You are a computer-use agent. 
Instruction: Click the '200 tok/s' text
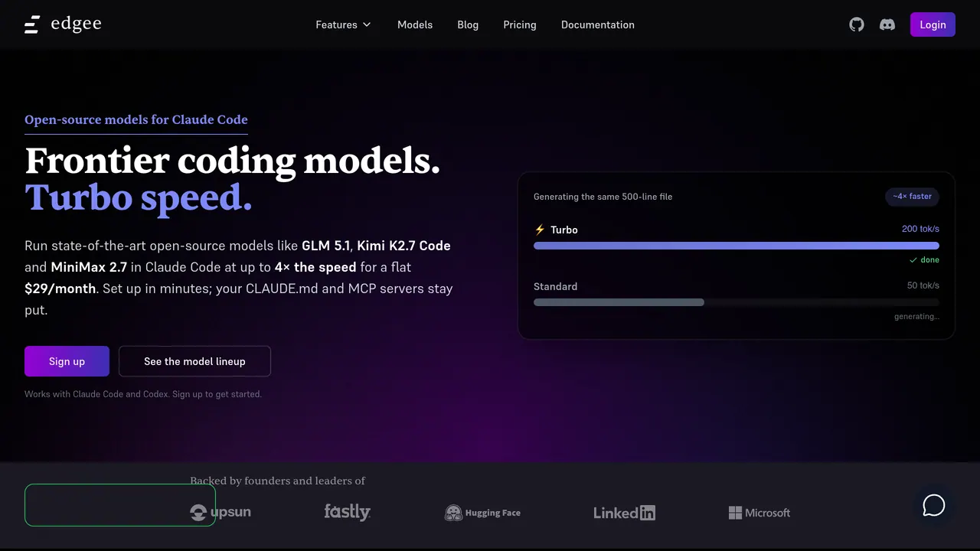(x=920, y=229)
